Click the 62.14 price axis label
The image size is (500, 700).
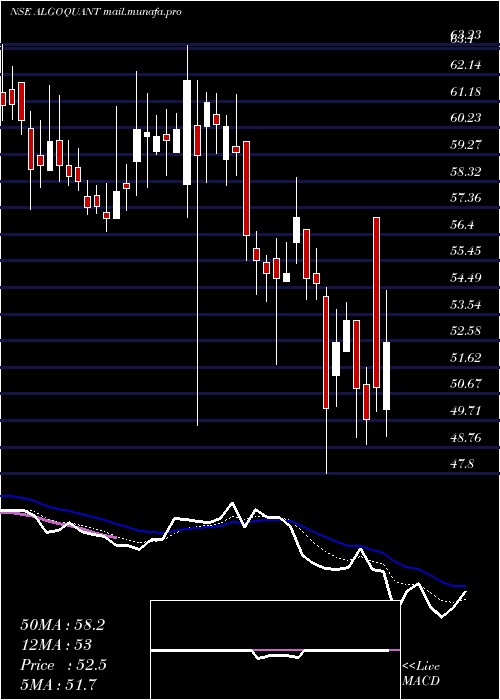coord(466,65)
